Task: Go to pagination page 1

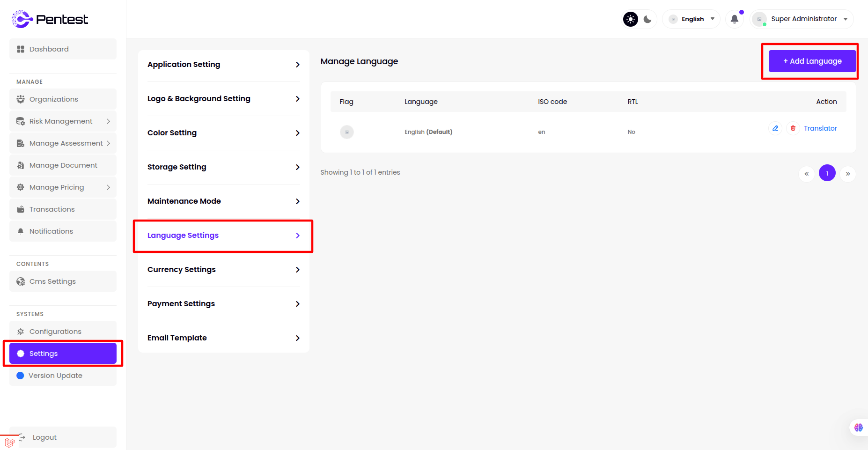Action: click(x=827, y=173)
